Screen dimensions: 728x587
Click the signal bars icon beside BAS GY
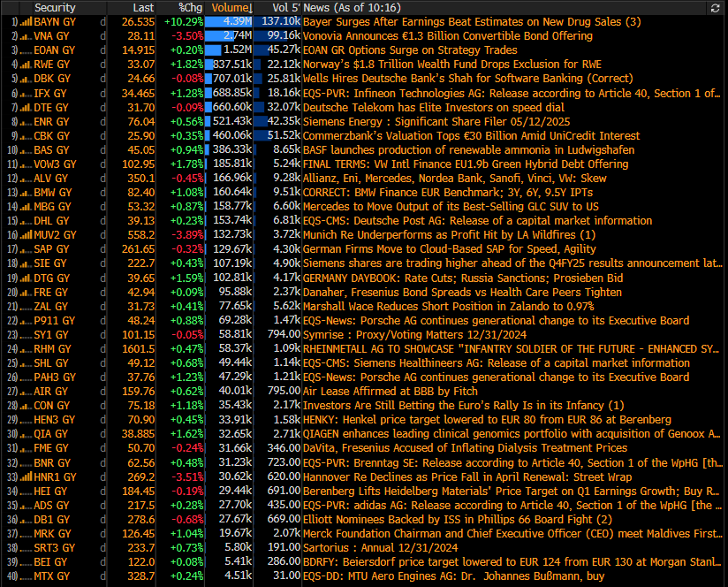(26, 150)
